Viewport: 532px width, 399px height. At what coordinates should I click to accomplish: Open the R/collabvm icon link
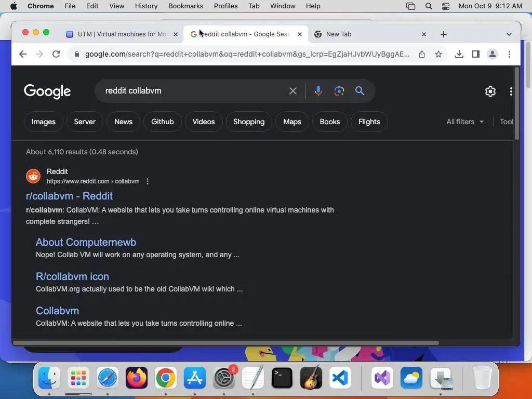pyautogui.click(x=72, y=276)
